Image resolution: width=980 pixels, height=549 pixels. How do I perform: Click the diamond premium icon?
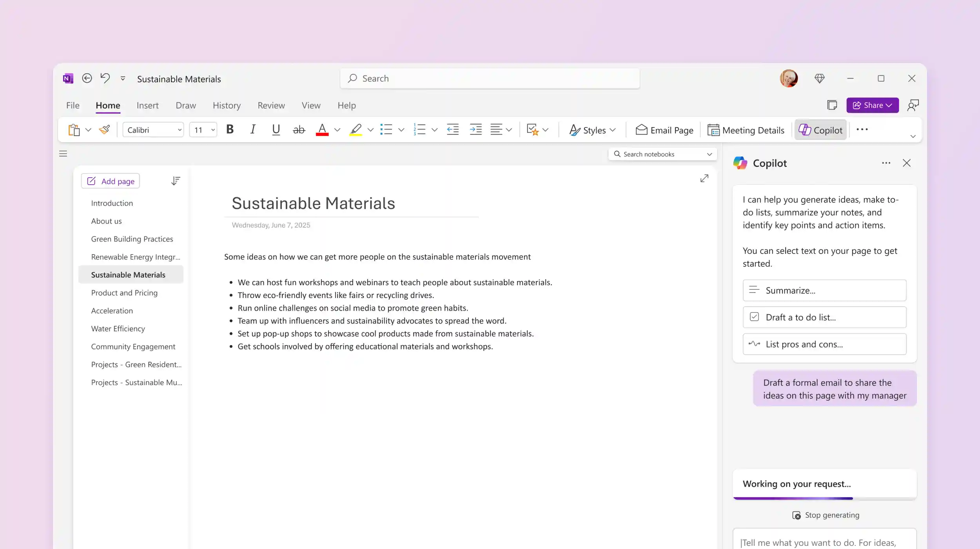(x=819, y=78)
